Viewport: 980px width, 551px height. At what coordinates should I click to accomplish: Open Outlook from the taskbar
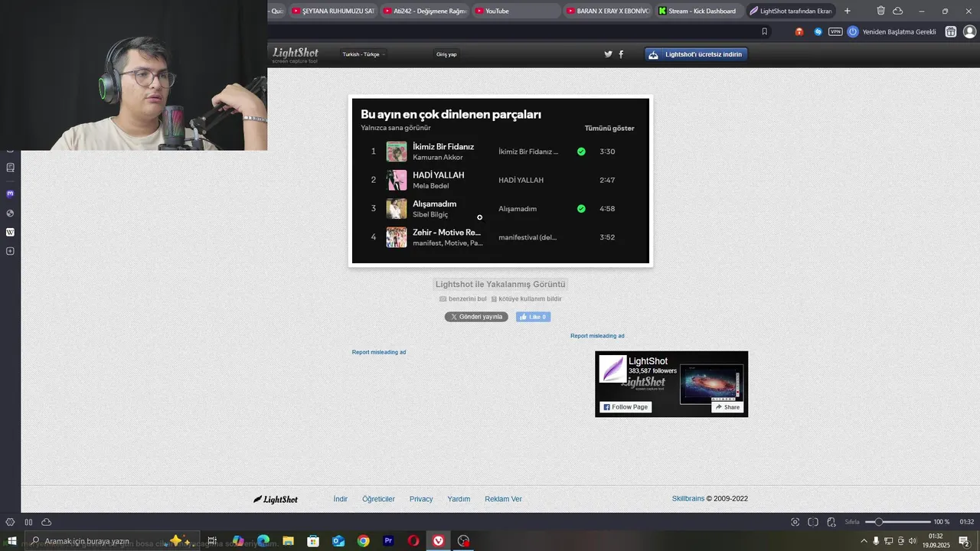(x=338, y=541)
